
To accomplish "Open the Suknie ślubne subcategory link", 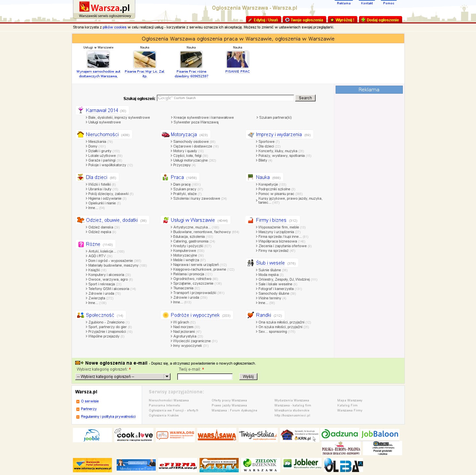I will [x=269, y=270].
